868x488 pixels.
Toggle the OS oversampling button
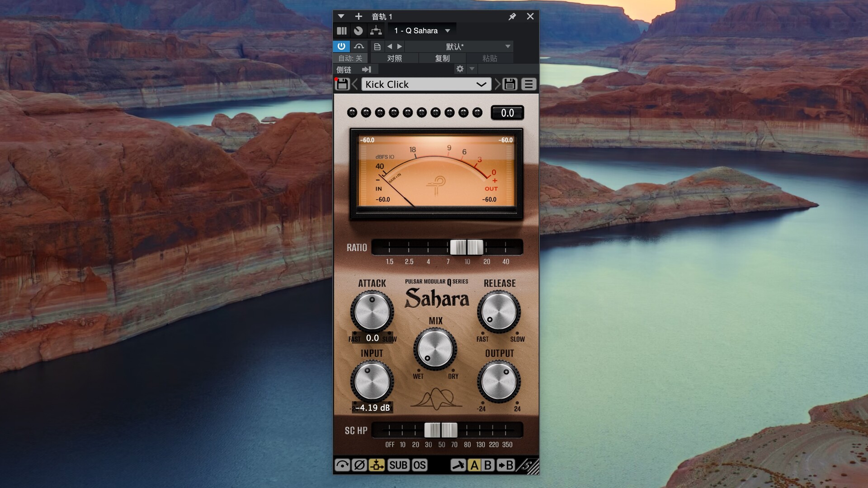click(x=420, y=465)
